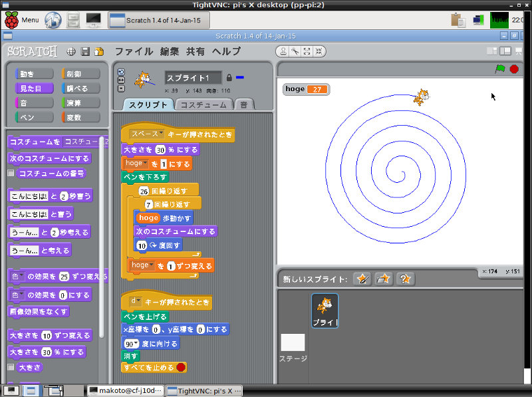Open the スペース key dropdown in the hat block

point(147,134)
